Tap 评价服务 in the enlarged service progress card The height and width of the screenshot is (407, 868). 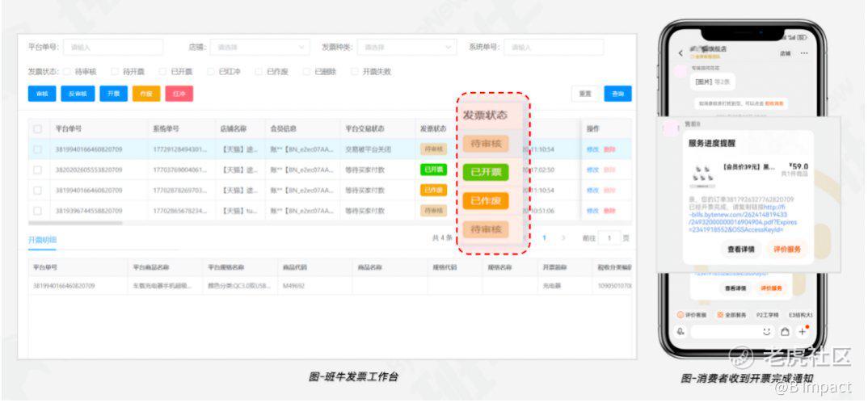point(786,250)
